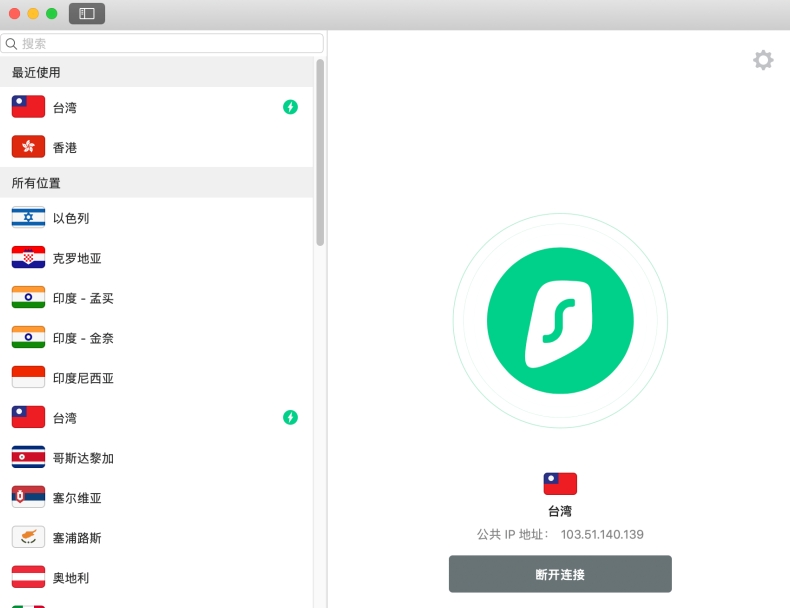Viewport: 790px width, 608px height.
Task: Click the Indonesia flag icon
Action: [28, 377]
